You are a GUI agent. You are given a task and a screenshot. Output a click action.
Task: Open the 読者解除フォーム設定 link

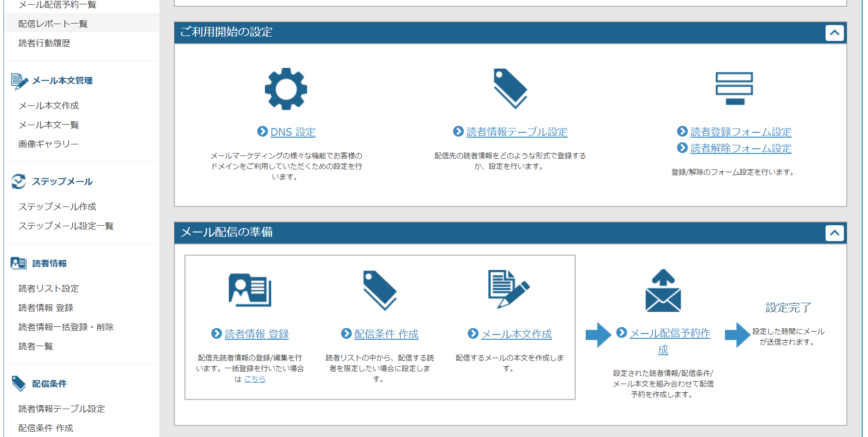741,148
